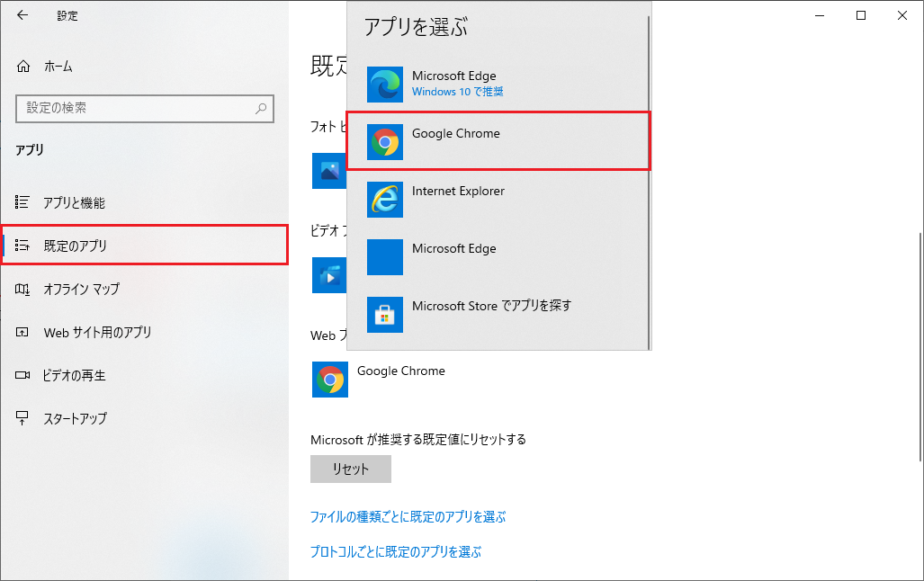Click Microsoft Store でアプリを探す
This screenshot has height=581, width=924.
click(498, 314)
